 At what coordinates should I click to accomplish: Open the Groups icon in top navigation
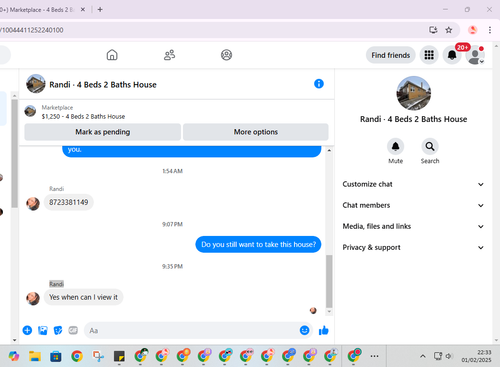click(x=226, y=55)
